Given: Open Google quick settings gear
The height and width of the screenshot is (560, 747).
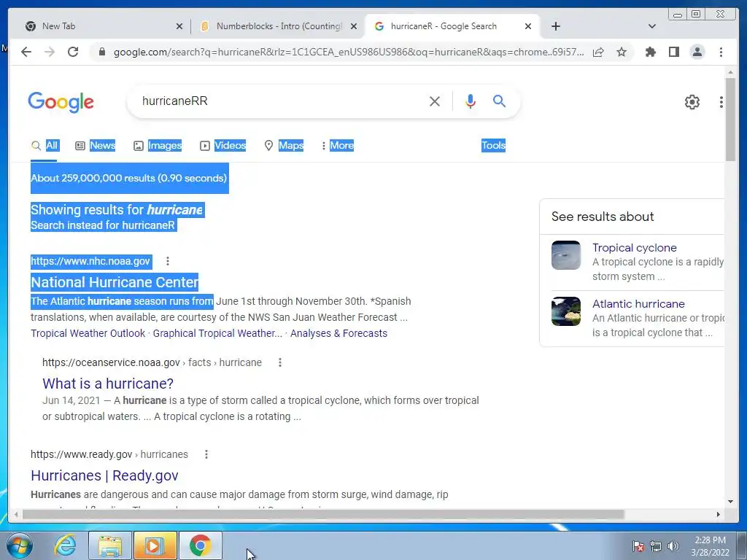Looking at the screenshot, I should tap(692, 102).
